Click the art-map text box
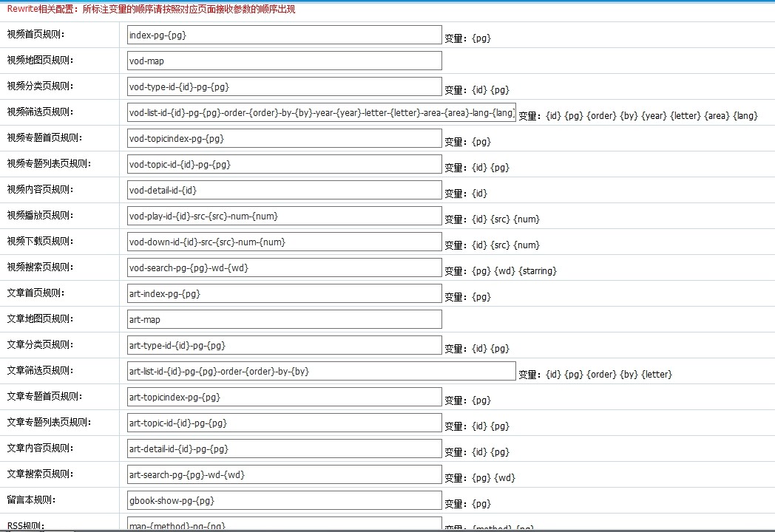The height and width of the screenshot is (532, 775). (284, 319)
